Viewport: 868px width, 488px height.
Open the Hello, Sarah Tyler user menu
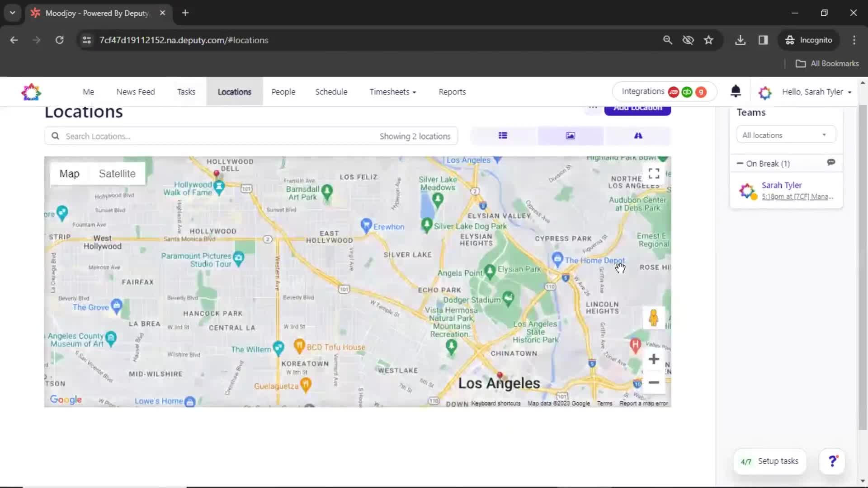(x=816, y=92)
